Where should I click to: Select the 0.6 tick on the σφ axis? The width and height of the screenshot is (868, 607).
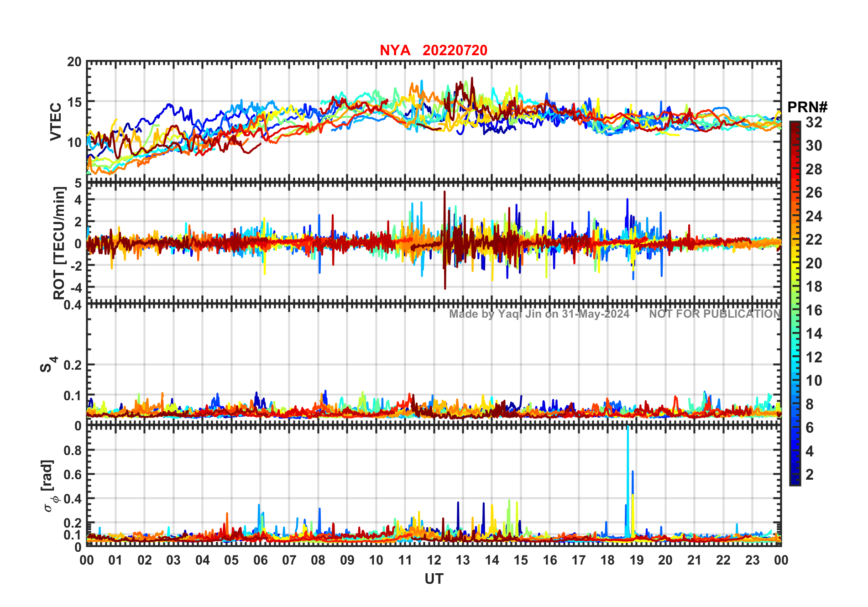[x=73, y=474]
